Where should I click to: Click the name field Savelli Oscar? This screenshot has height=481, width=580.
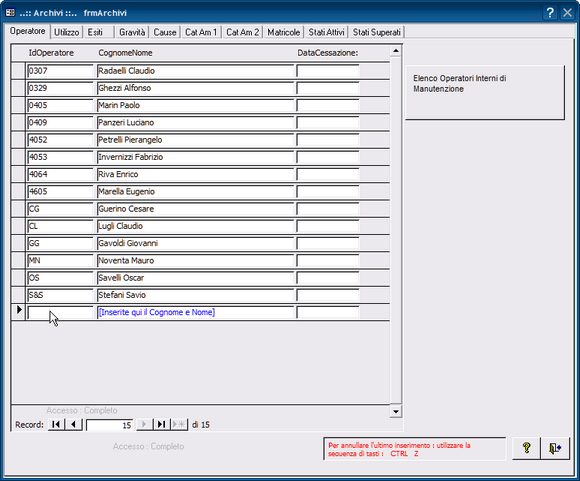click(195, 278)
